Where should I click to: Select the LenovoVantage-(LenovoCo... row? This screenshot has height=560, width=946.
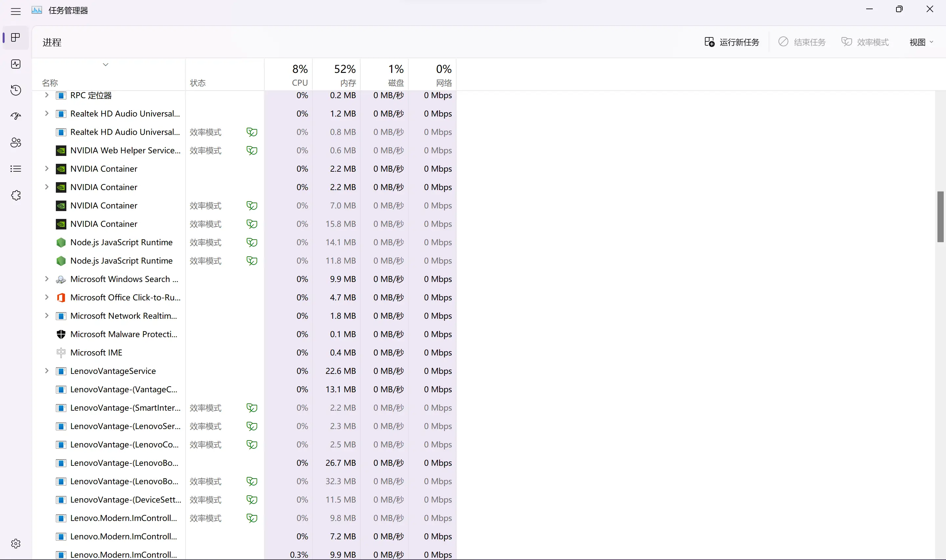pos(244,444)
